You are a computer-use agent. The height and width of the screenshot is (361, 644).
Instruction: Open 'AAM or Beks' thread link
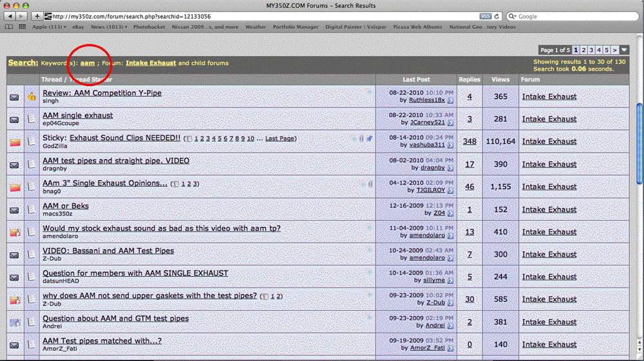pos(65,206)
